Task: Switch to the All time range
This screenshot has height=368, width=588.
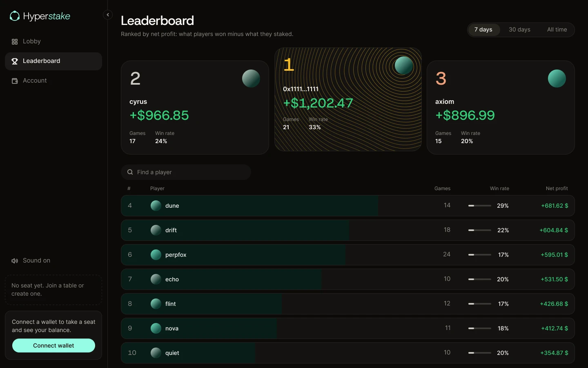Action: point(557,29)
